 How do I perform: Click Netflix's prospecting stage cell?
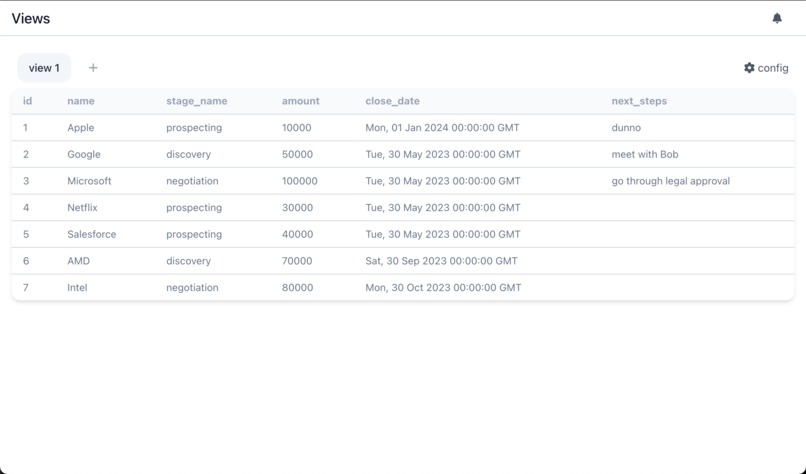click(194, 208)
